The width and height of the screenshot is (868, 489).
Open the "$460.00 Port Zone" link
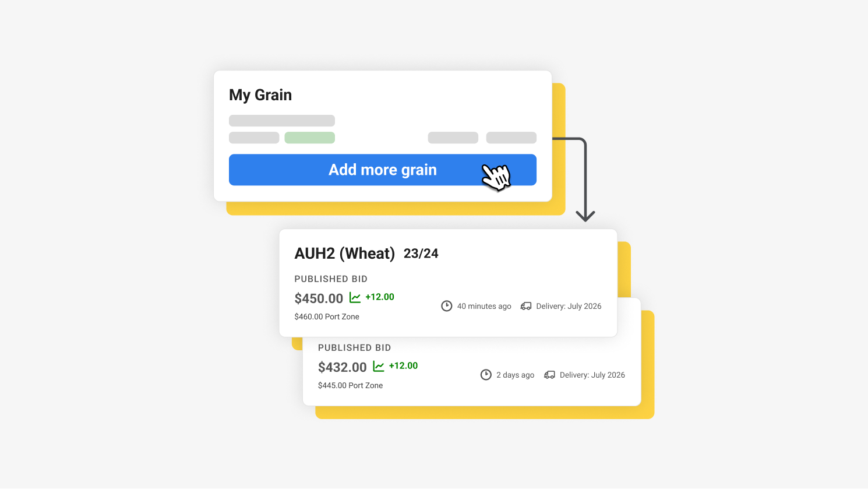327,316
